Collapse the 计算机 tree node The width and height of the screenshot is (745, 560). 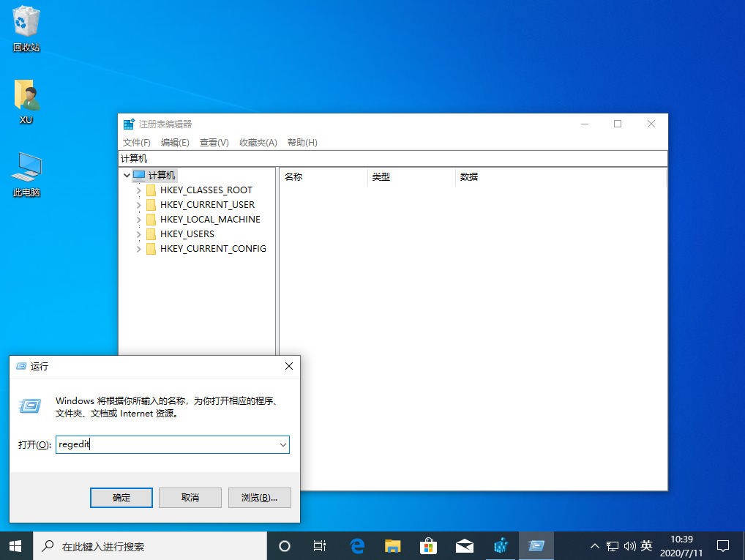pos(126,175)
